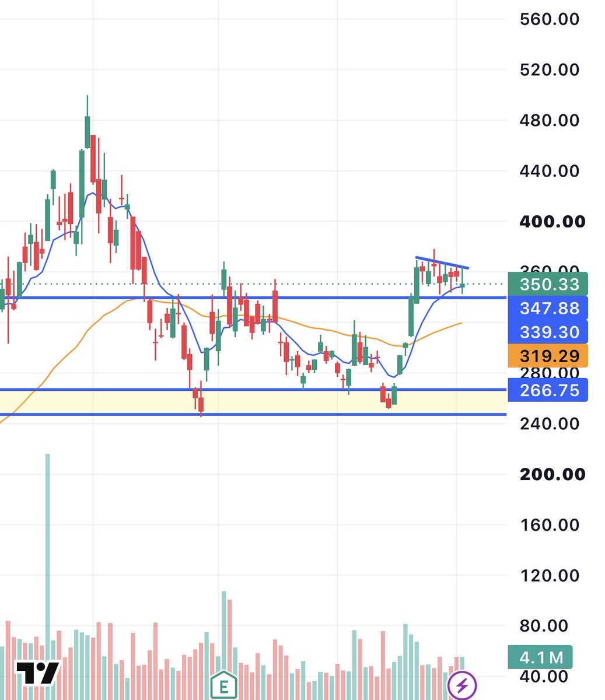Select the 266.75 horizontal line label
Image resolution: width=605 pixels, height=700 pixels.
pyautogui.click(x=547, y=390)
